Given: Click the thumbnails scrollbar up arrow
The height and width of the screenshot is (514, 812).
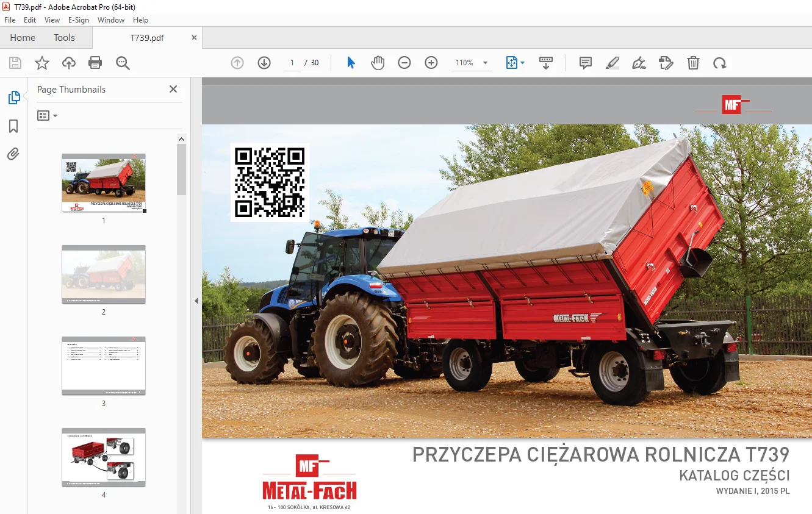Looking at the screenshot, I should (x=182, y=138).
